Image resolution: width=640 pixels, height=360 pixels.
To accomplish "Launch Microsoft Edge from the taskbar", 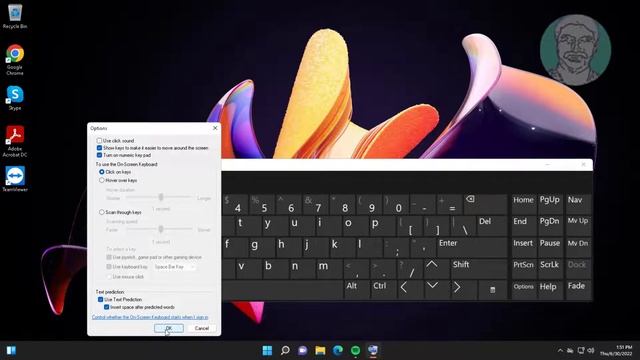I will pos(338,350).
